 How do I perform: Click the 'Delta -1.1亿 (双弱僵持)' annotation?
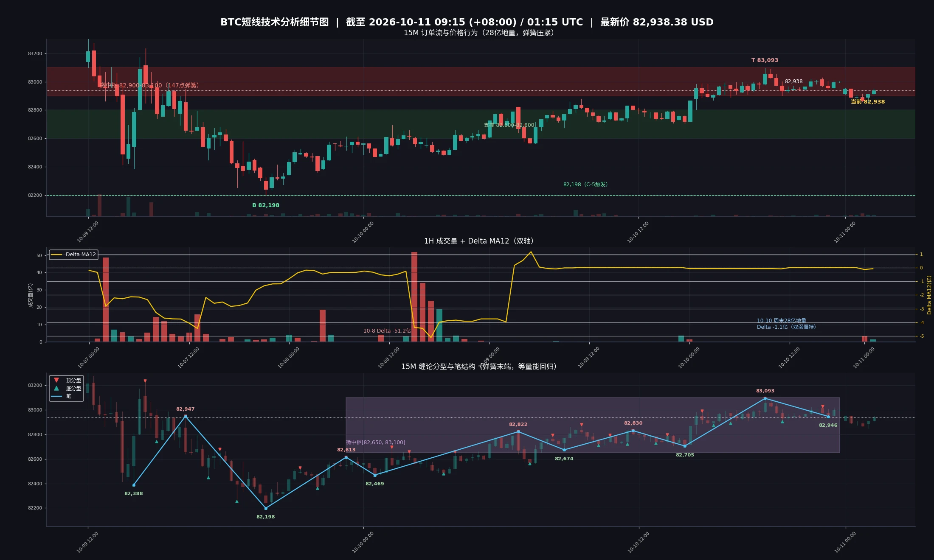(786, 327)
